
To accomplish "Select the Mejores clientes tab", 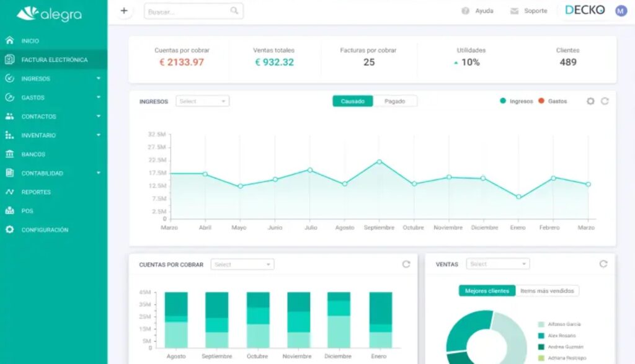I will click(x=487, y=291).
